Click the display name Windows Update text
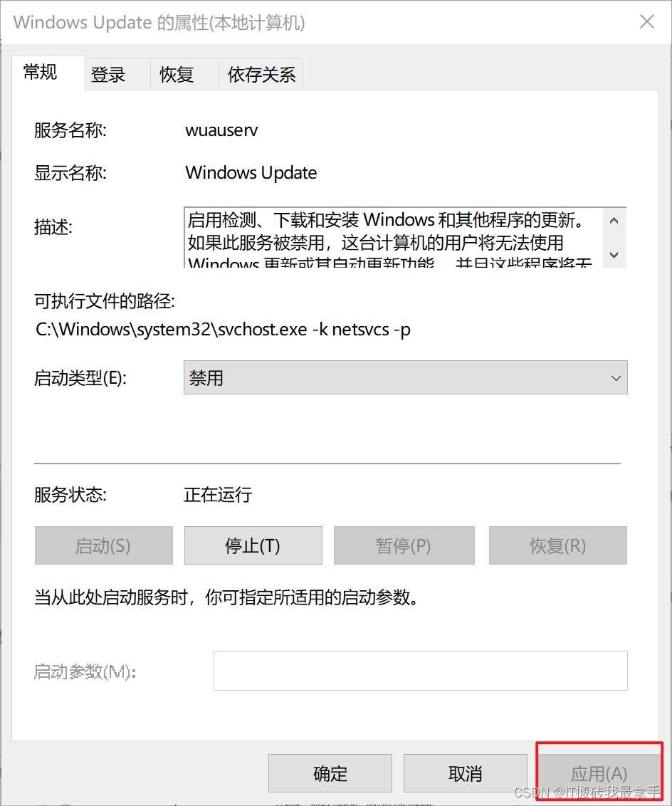 [x=251, y=173]
